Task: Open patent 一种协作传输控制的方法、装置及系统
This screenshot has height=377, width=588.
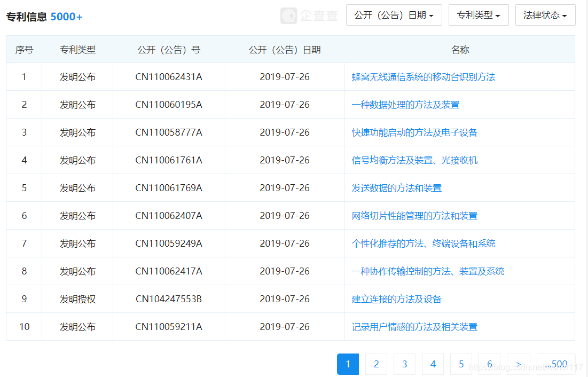Action: [x=428, y=271]
